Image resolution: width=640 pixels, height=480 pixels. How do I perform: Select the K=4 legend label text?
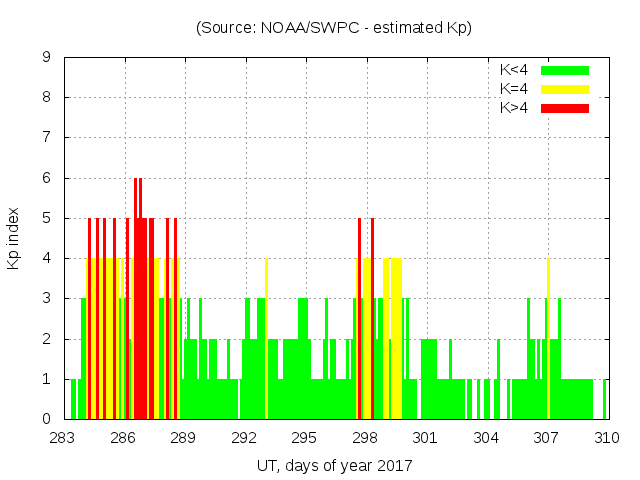click(515, 89)
